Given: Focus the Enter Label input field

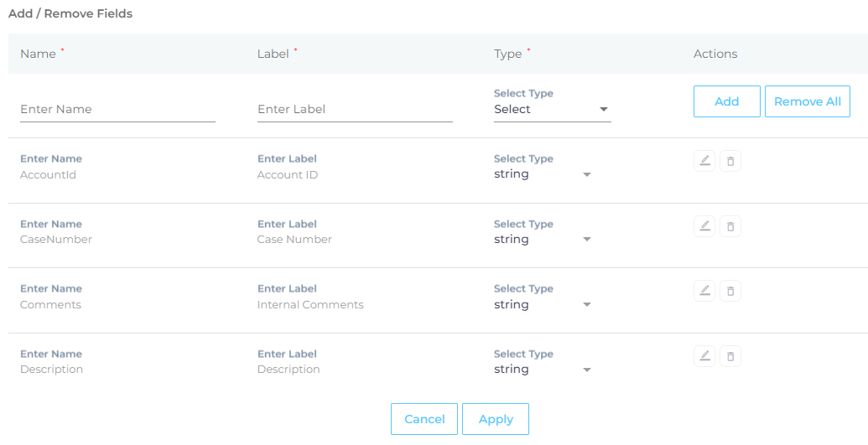Looking at the screenshot, I should point(355,110).
